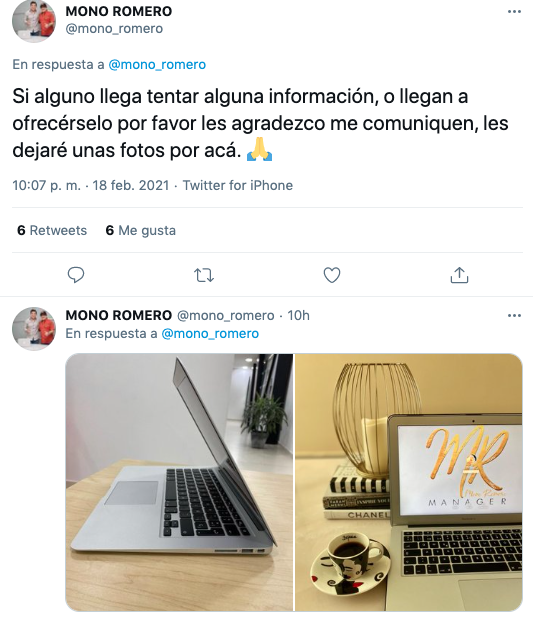The height and width of the screenshot is (619, 533).
Task: Expand the second tweet's three-dot options menu
Action: pyautogui.click(x=514, y=315)
